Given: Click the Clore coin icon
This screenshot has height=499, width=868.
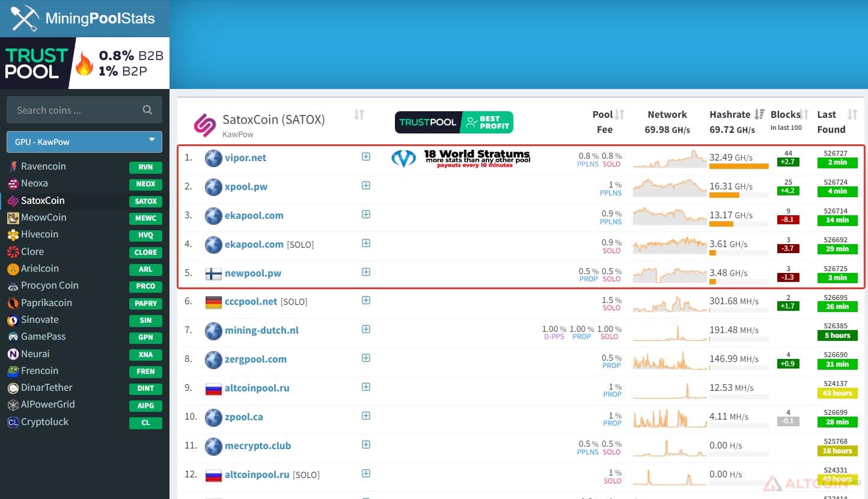Looking at the screenshot, I should [x=13, y=252].
